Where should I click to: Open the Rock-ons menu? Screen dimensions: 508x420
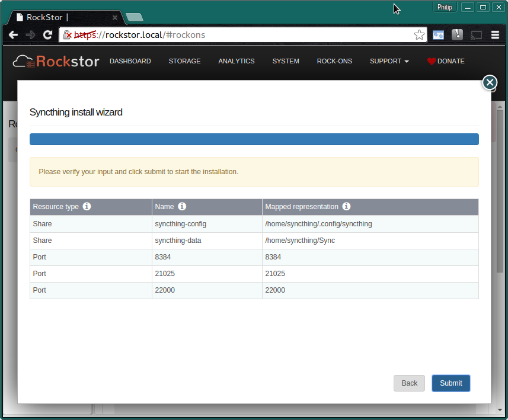pyautogui.click(x=334, y=61)
